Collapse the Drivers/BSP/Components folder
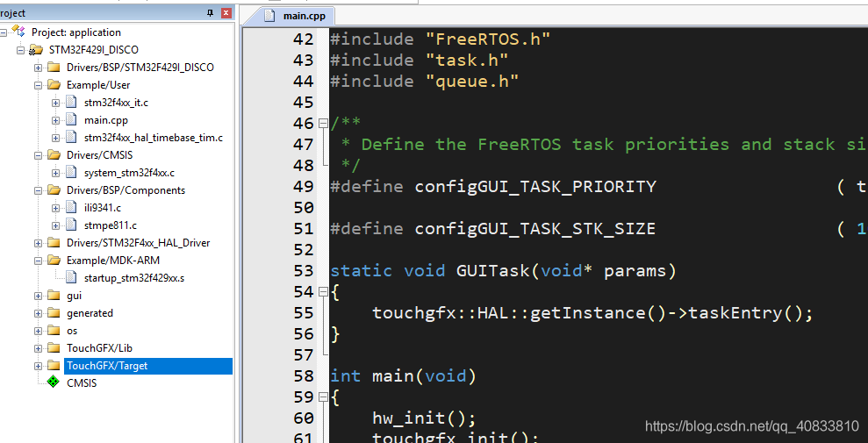 pos(39,190)
